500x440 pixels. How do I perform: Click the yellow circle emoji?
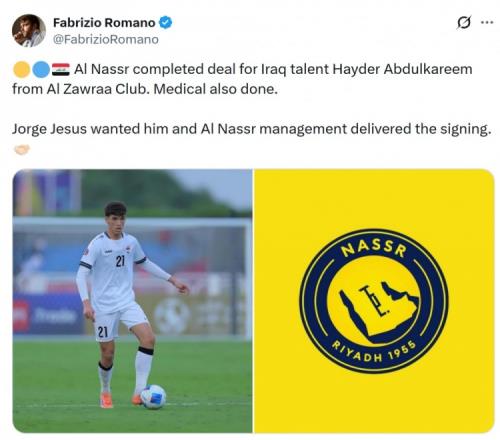pos(22,70)
